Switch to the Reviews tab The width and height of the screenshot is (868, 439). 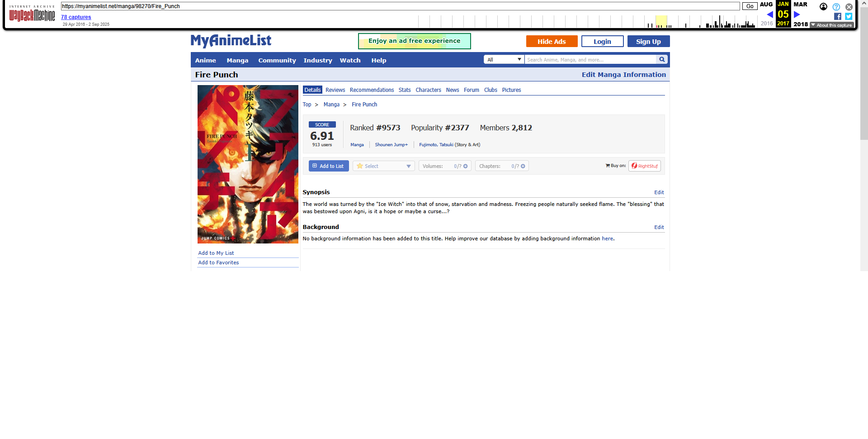pos(335,90)
